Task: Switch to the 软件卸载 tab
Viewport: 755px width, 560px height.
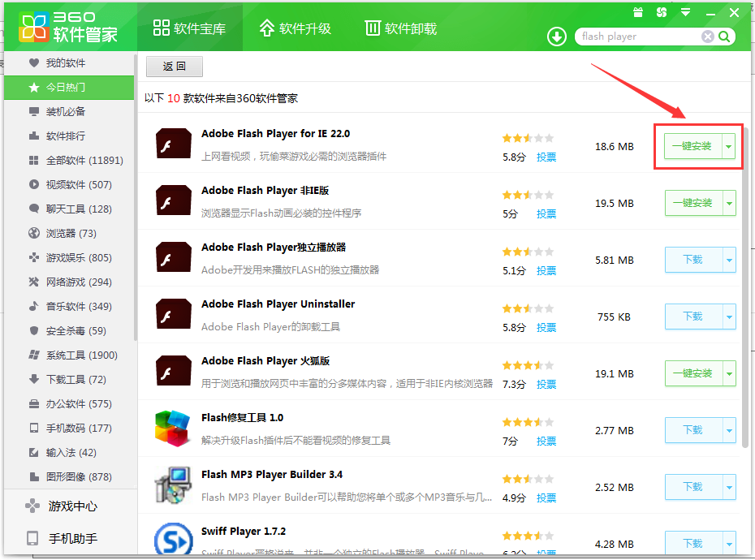Action: coord(400,28)
